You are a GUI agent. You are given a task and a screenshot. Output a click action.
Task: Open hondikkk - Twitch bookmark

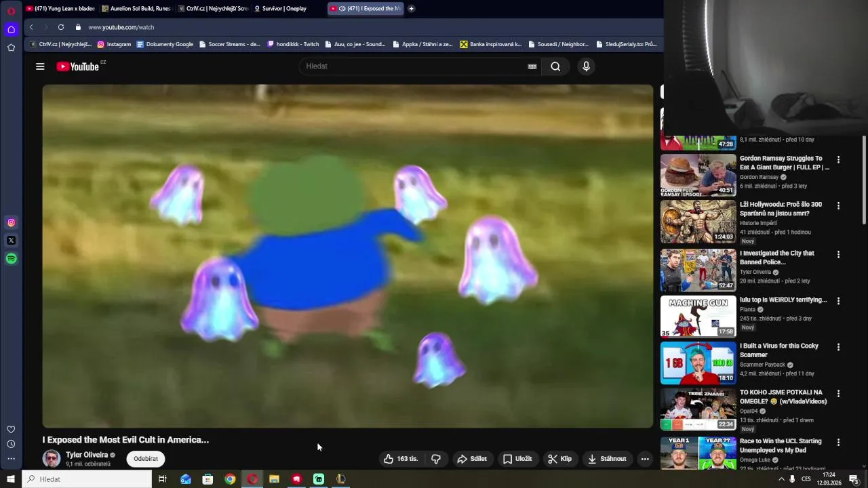pyautogui.click(x=293, y=44)
